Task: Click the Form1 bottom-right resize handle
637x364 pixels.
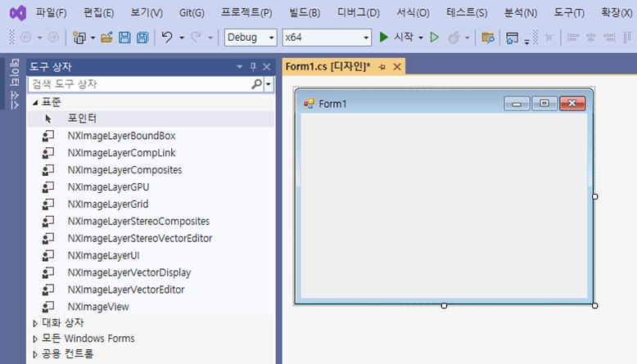Action: 594,306
